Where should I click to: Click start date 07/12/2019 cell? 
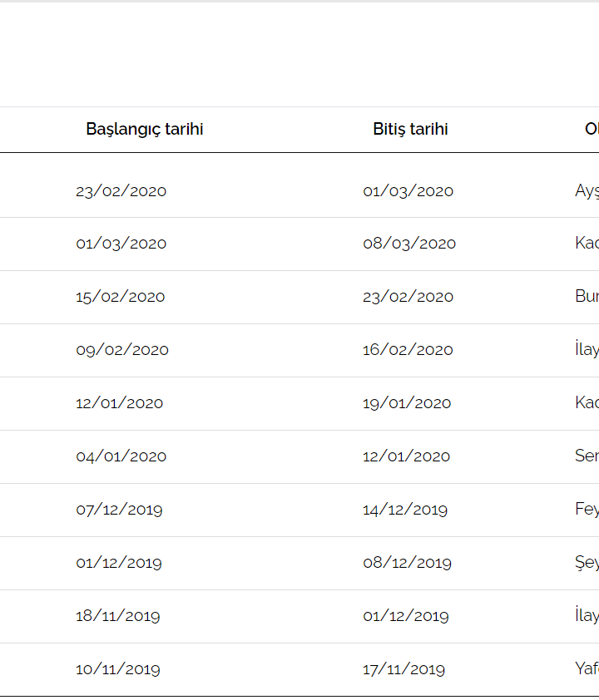click(119, 510)
